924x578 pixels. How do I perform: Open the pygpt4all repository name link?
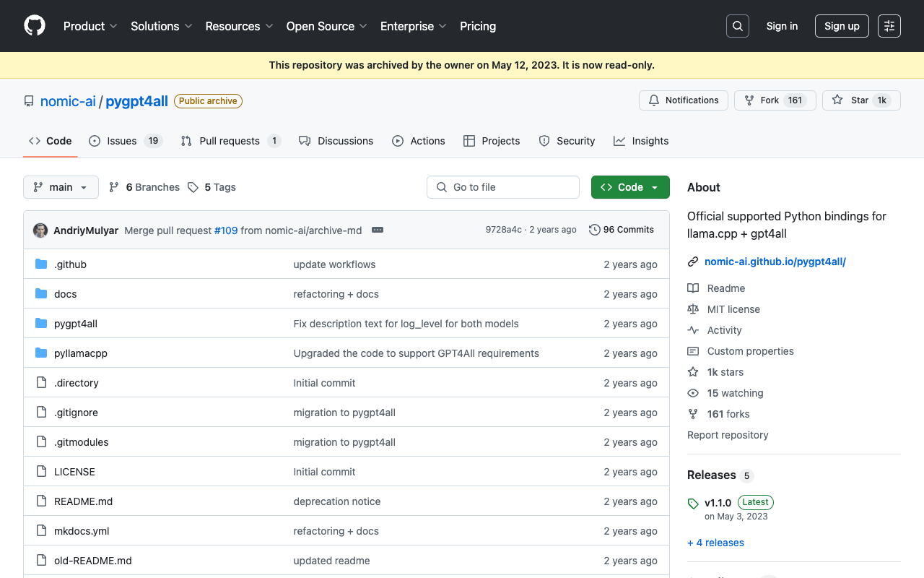pos(136,101)
